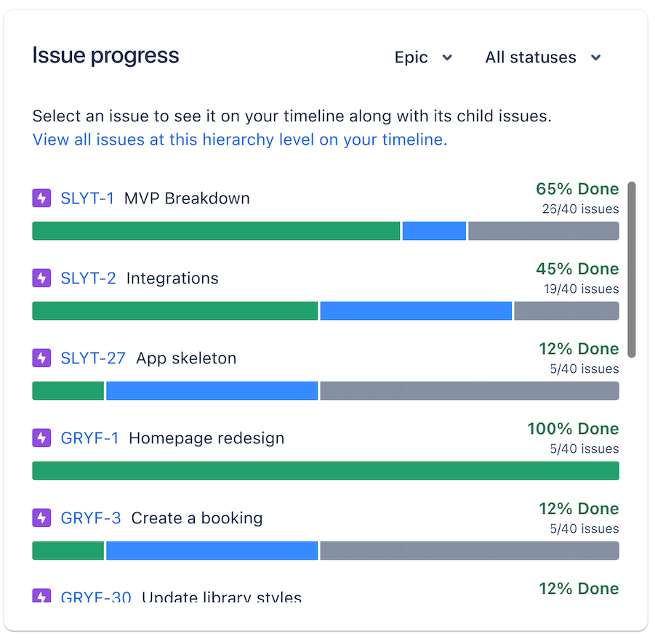
Task: Select the Create a booking epic
Action: pos(196,518)
